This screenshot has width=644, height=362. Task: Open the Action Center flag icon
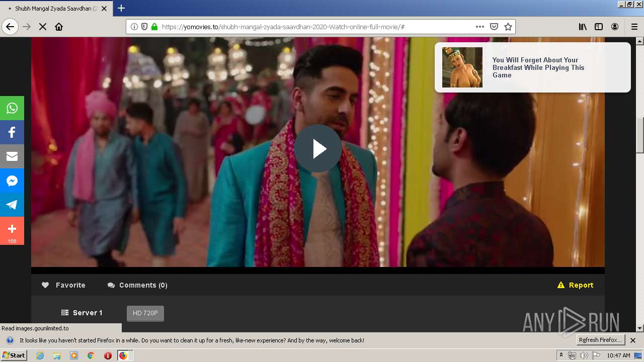click(x=596, y=355)
